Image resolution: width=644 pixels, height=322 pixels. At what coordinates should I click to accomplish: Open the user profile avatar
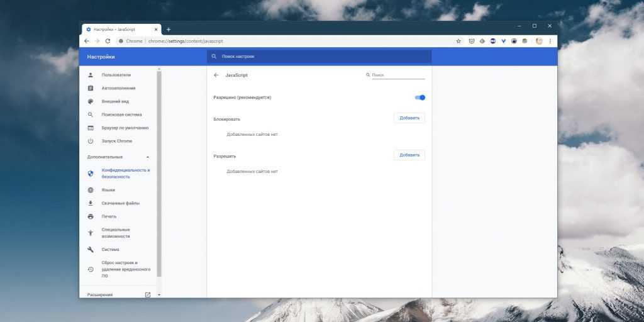point(539,41)
